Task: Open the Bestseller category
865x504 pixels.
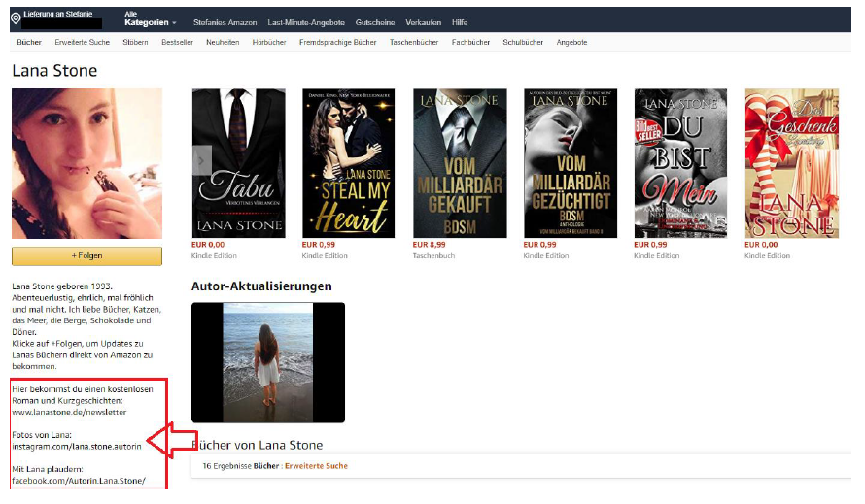Action: (x=177, y=42)
